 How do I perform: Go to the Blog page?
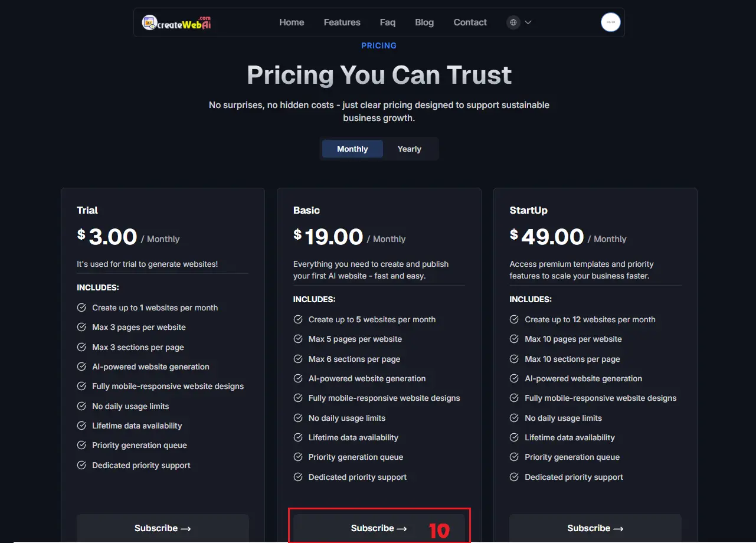click(x=424, y=22)
